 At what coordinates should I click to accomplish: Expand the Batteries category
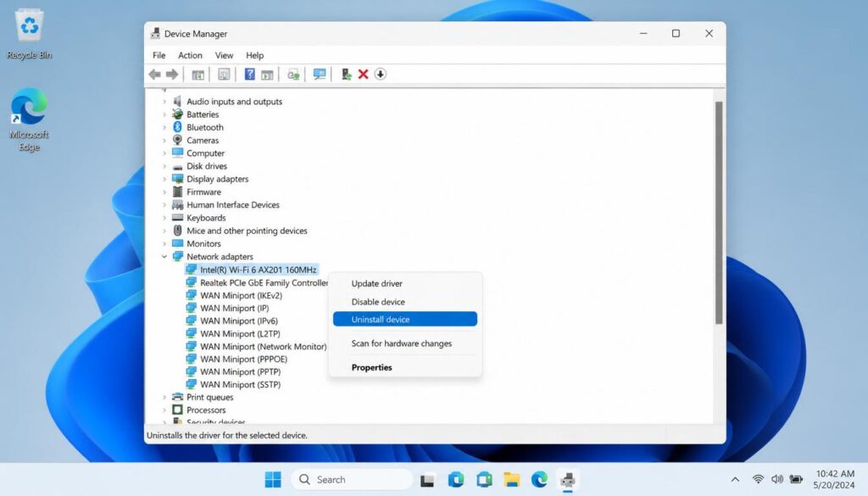pyautogui.click(x=164, y=114)
